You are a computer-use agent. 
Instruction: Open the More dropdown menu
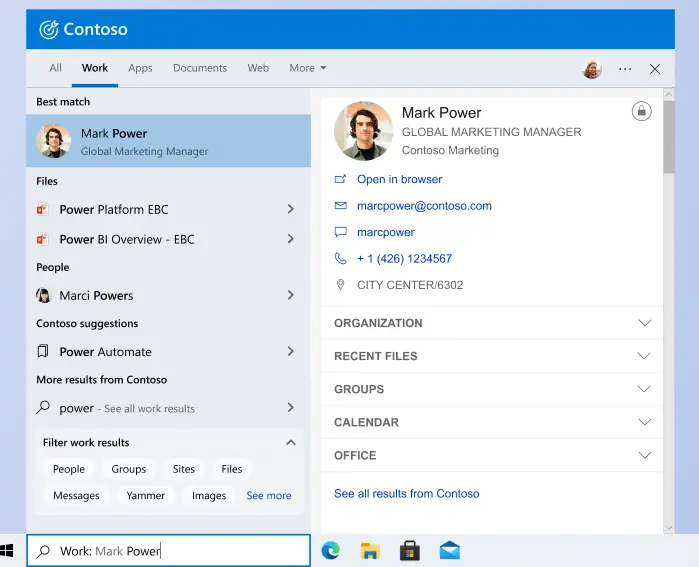tap(308, 68)
